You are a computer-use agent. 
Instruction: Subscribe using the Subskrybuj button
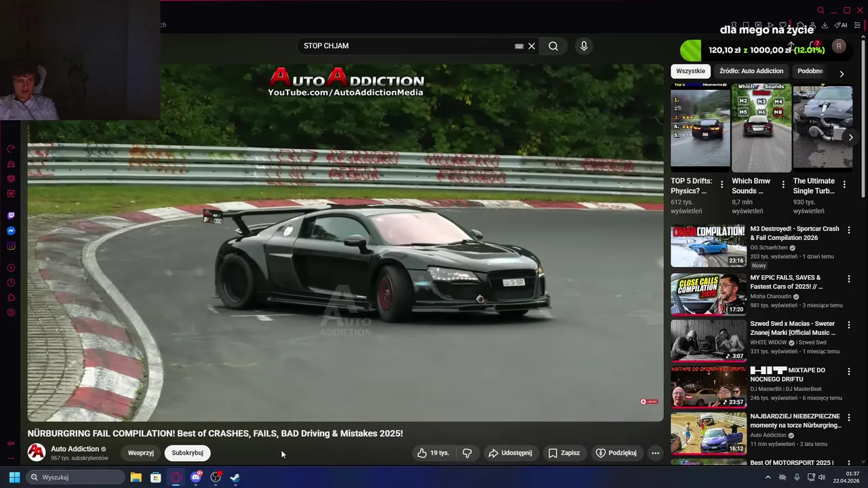click(187, 453)
